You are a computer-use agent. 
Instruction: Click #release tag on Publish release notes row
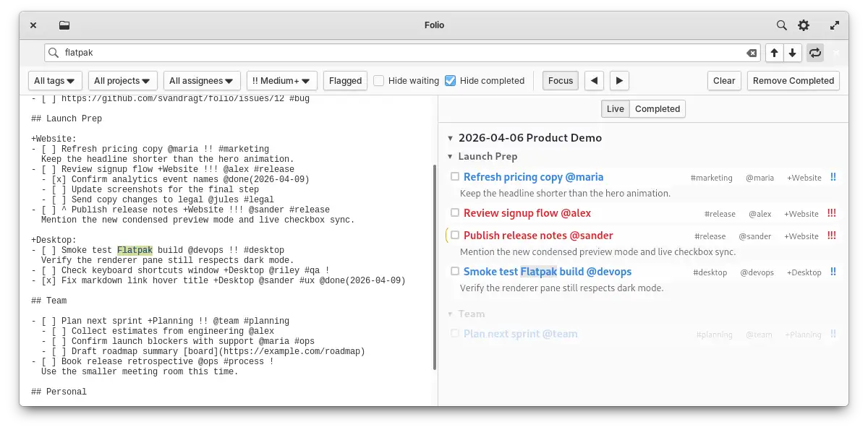tap(710, 236)
